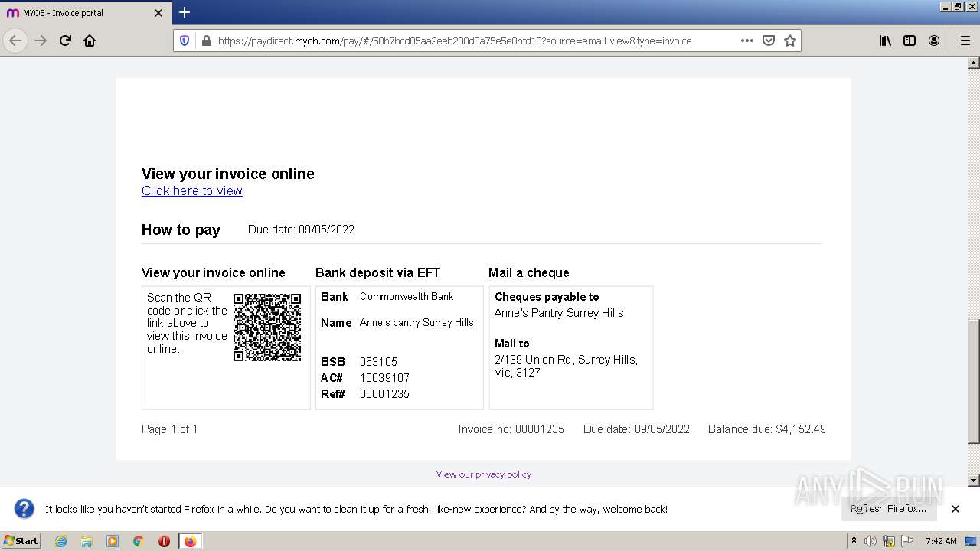Open network status tray icon

click(x=889, y=541)
